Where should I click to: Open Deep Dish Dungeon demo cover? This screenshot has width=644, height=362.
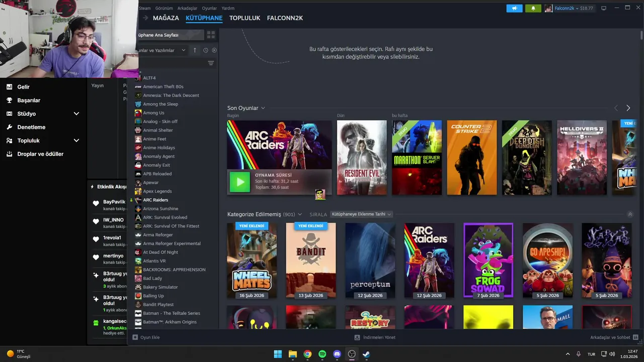527,157
